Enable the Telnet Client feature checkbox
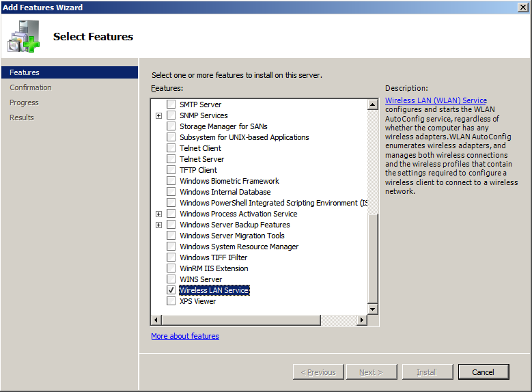Screen dimensions: 532x392 point(171,148)
